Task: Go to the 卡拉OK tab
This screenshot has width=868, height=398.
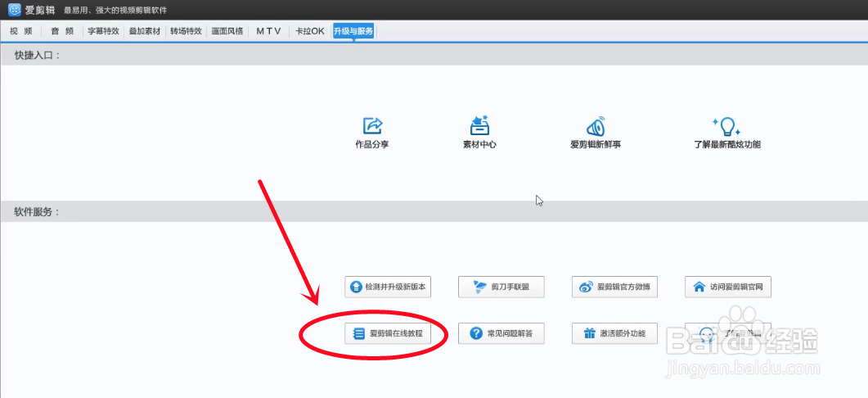Action: 310,31
